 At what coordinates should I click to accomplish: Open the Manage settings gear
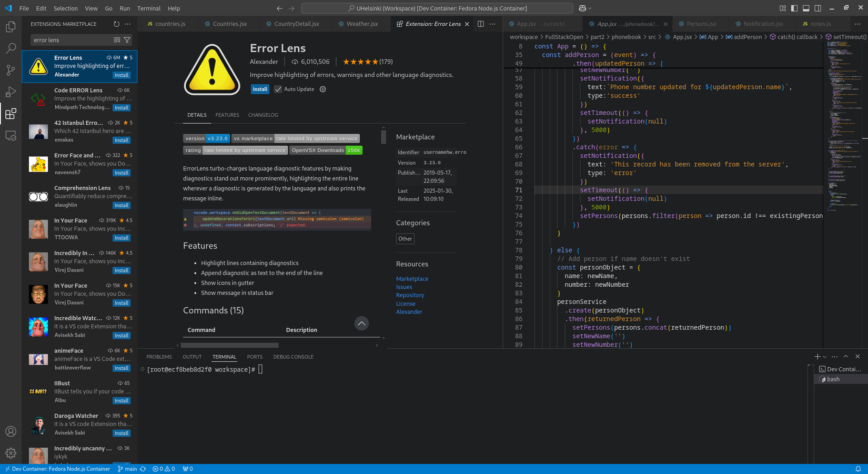[x=11, y=453]
